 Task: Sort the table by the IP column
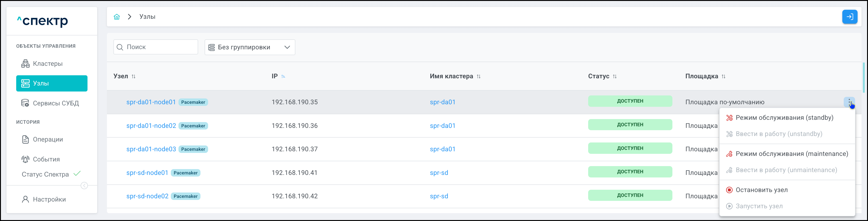(x=283, y=77)
